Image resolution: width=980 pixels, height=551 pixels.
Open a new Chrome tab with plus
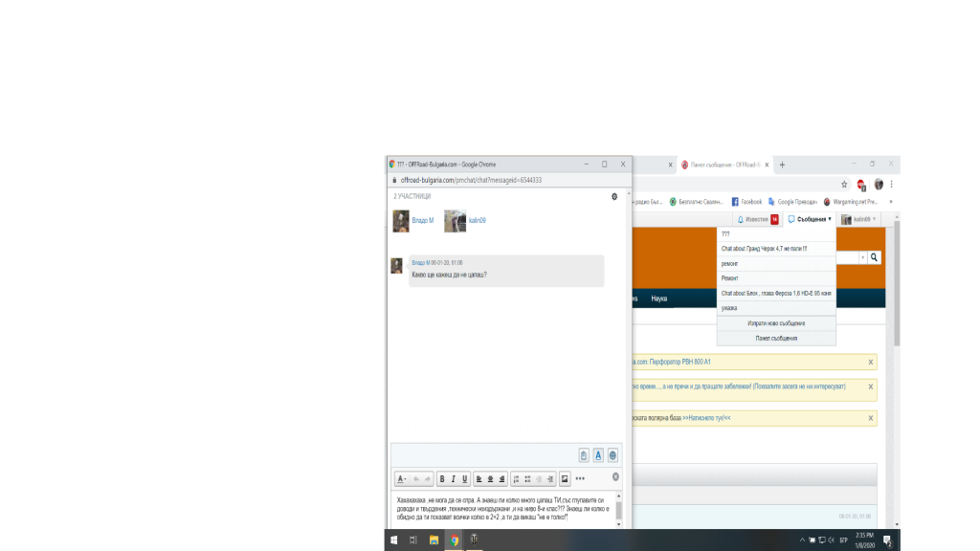pos(782,165)
